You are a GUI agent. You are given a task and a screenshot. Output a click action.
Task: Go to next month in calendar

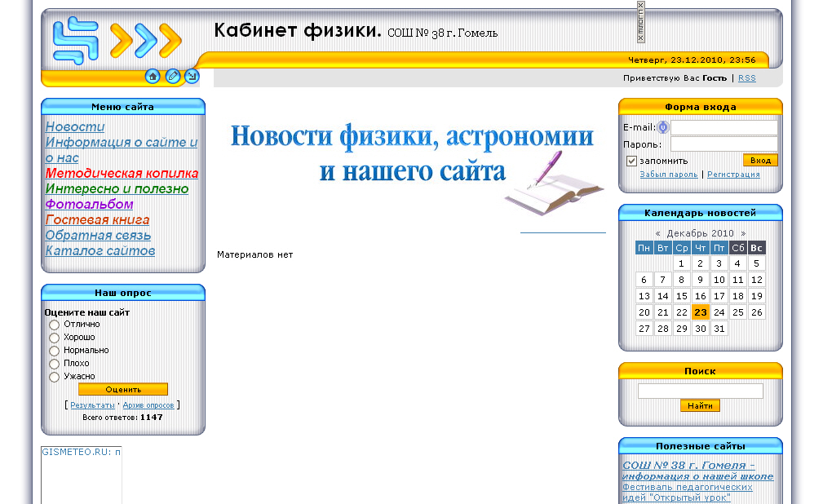pyautogui.click(x=743, y=233)
